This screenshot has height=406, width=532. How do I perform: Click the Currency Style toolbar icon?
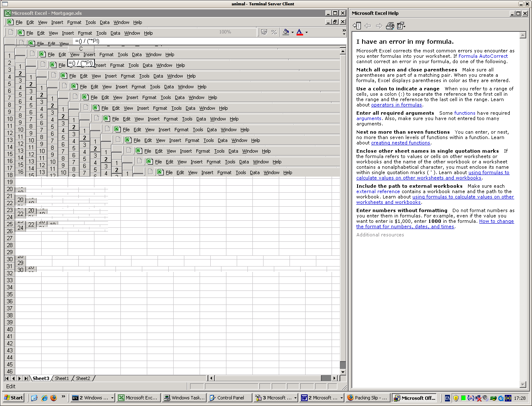pos(264,32)
